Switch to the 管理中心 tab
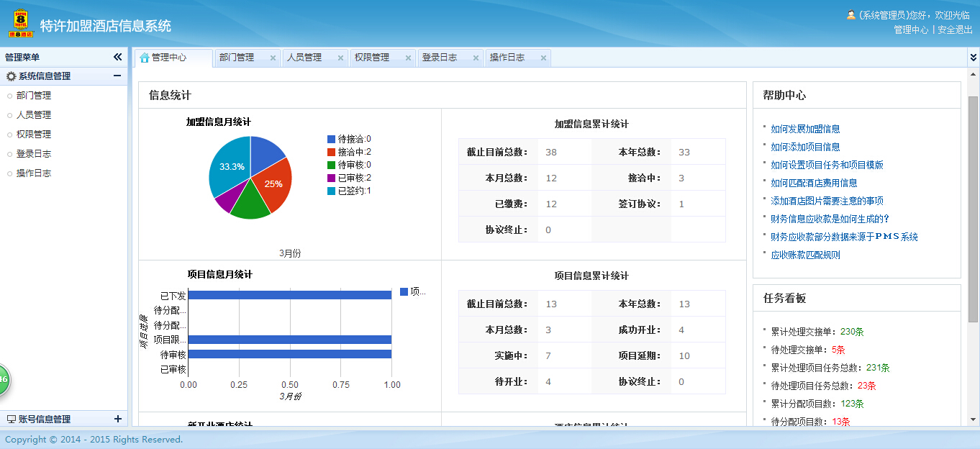This screenshot has height=449, width=980. [x=173, y=58]
